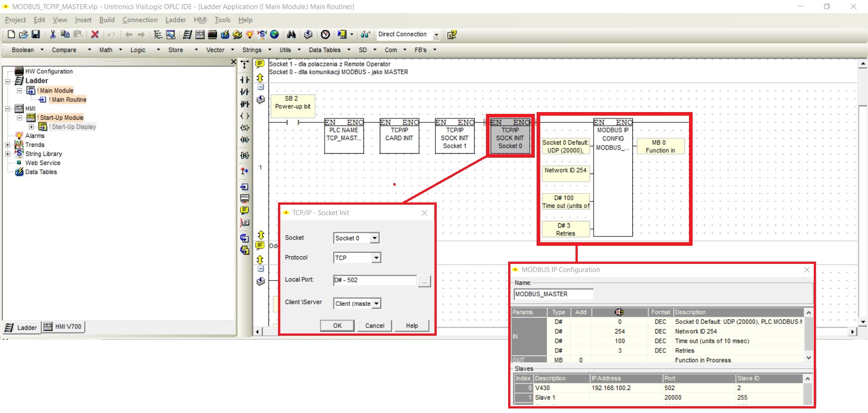Click the yellow comment icon in ladder toolbar

(x=245, y=210)
